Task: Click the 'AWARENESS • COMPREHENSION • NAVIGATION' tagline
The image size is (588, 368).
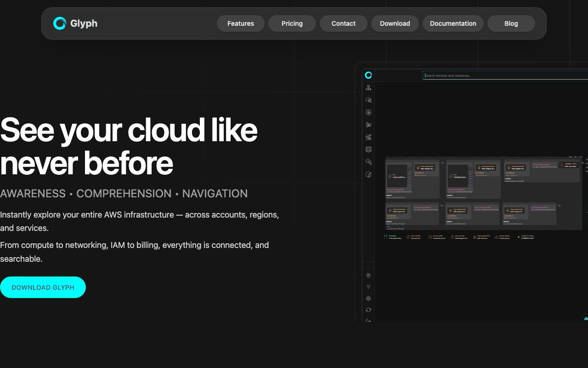Action: pos(124,194)
